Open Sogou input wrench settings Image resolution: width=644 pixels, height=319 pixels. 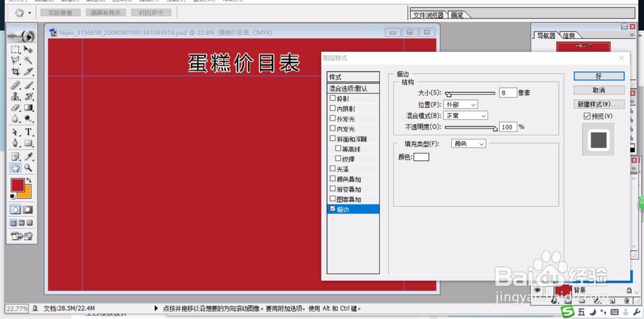(637, 312)
